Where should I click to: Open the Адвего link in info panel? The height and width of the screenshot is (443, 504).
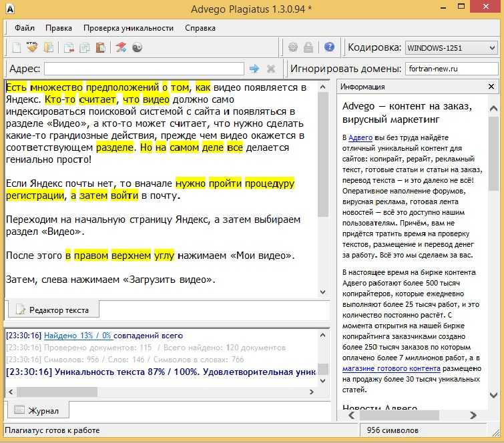tap(360, 137)
